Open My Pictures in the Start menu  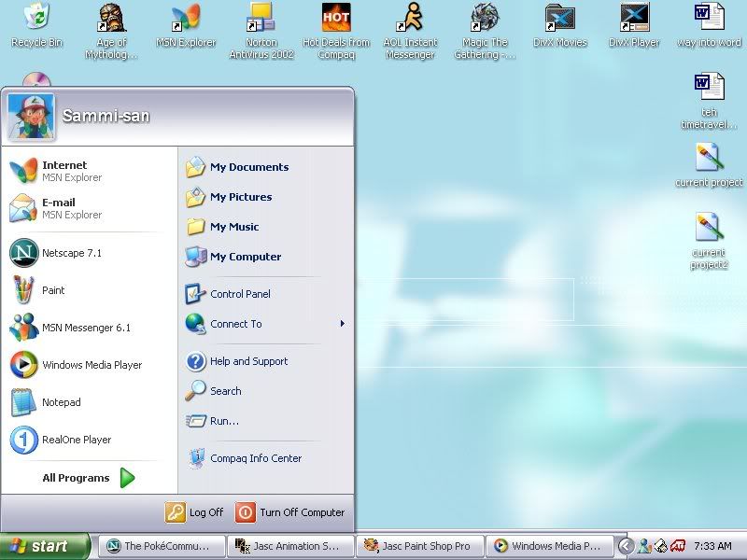(266, 197)
